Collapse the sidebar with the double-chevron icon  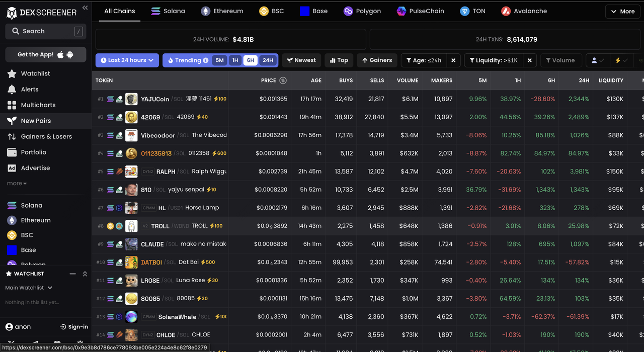pos(85,8)
